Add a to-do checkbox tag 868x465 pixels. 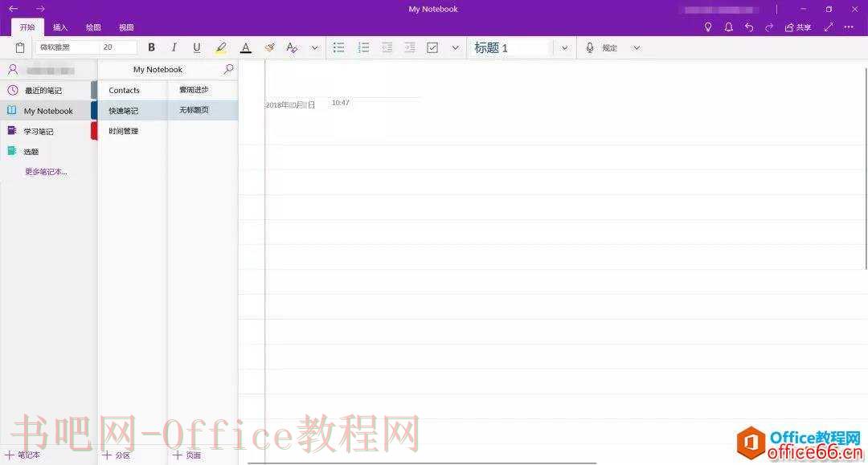(432, 47)
